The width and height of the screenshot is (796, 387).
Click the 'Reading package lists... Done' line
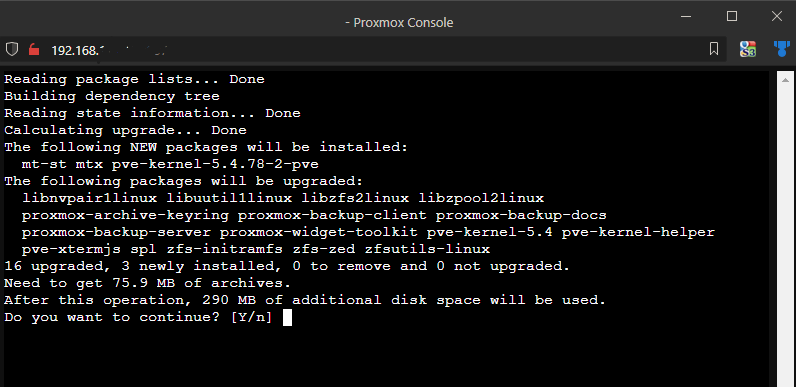[135, 79]
